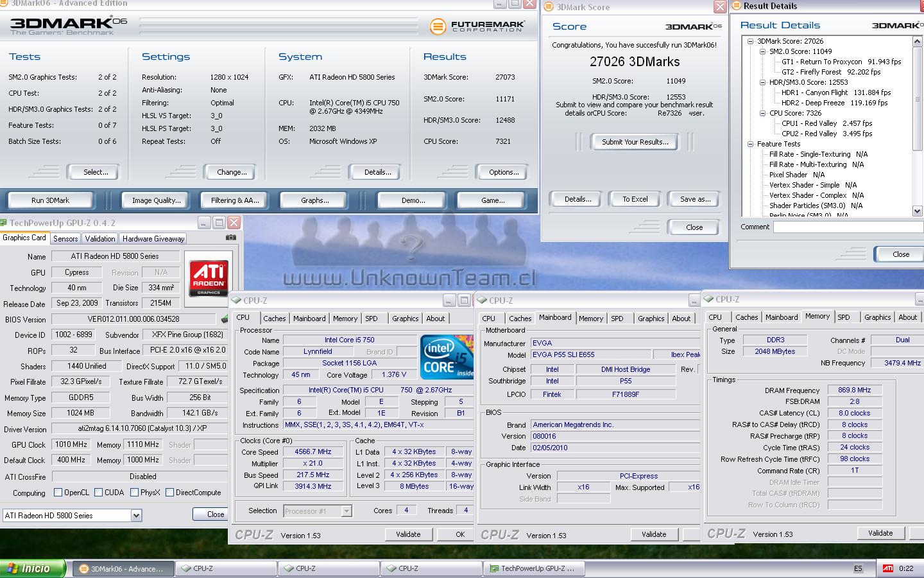This screenshot has height=578, width=924.
Task: Click the GPU-Z screenshot camera icon
Action: (x=231, y=238)
